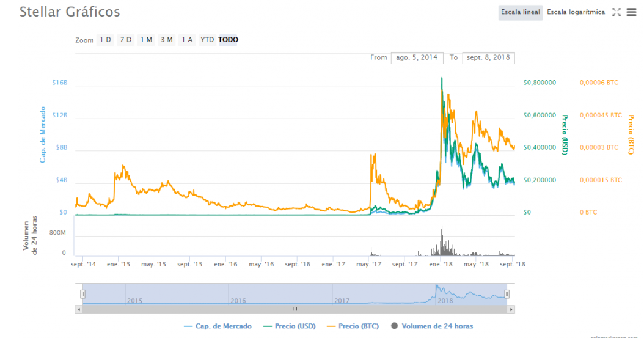Click the To date field
The height and width of the screenshot is (338, 644).
pyautogui.click(x=488, y=58)
